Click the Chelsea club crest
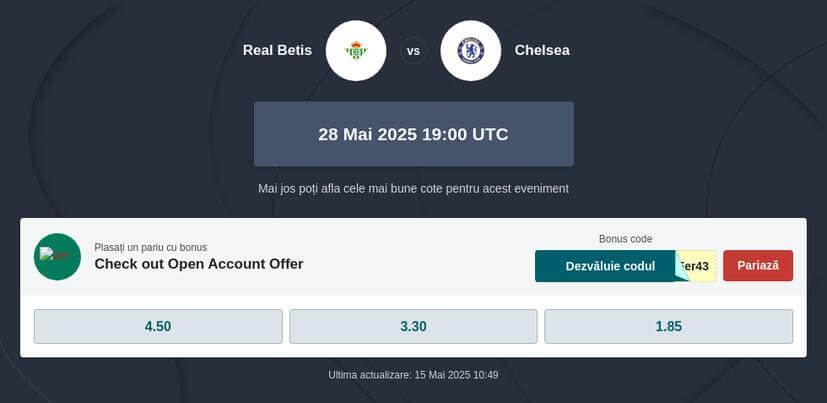The height and width of the screenshot is (403, 827). point(470,51)
